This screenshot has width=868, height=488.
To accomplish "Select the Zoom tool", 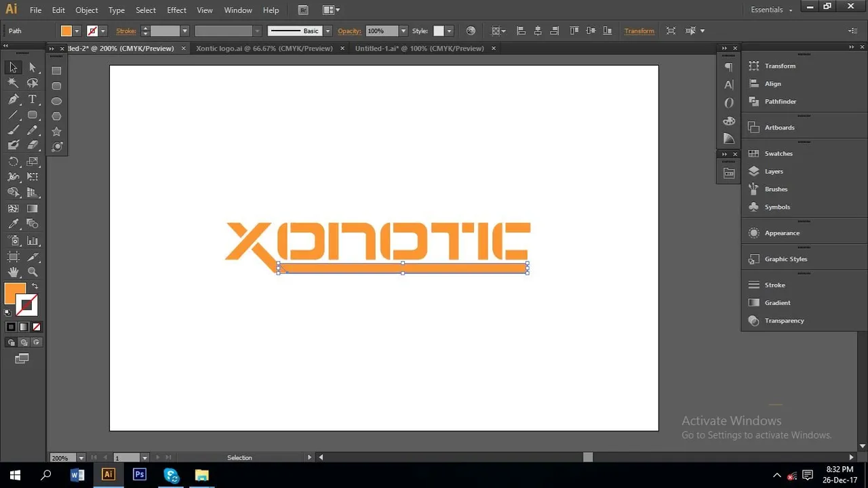I will click(32, 272).
